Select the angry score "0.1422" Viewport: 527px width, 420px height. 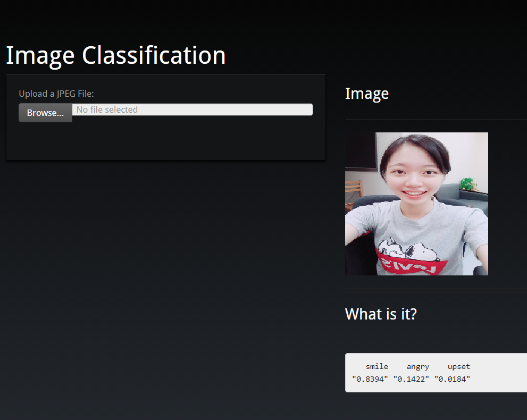tap(411, 379)
